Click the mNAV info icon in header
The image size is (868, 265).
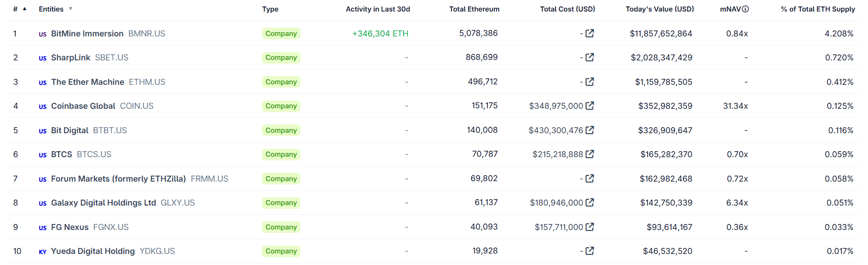[746, 9]
